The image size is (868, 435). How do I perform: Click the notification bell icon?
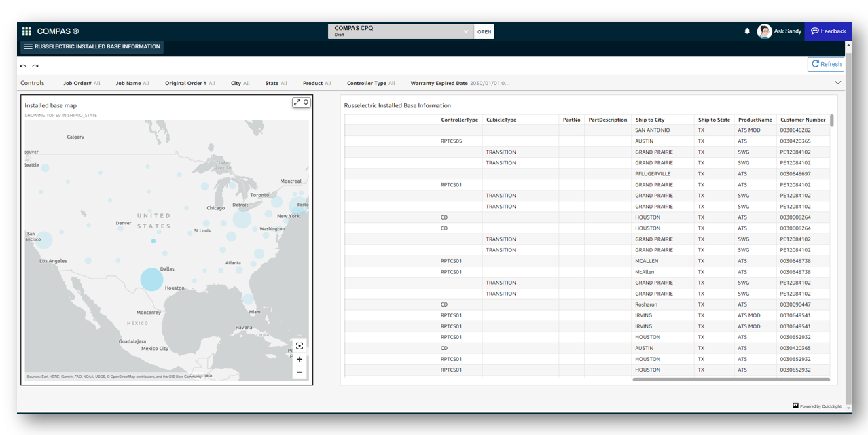tap(747, 31)
